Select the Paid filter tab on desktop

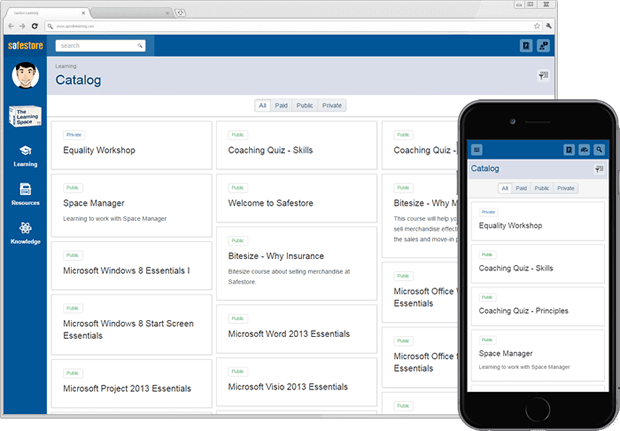click(x=281, y=106)
